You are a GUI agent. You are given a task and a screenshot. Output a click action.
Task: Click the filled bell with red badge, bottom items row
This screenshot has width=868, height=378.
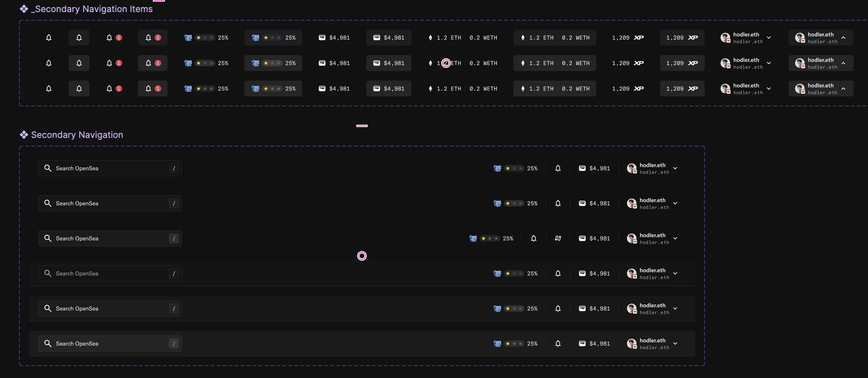(x=153, y=88)
